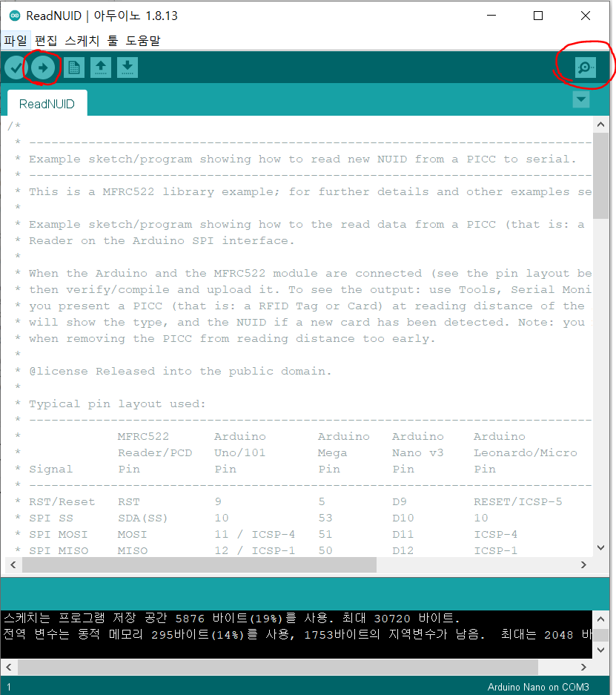Click the 'when removing the PICC' comment line
This screenshot has height=695, width=616.
pyautogui.click(x=233, y=339)
